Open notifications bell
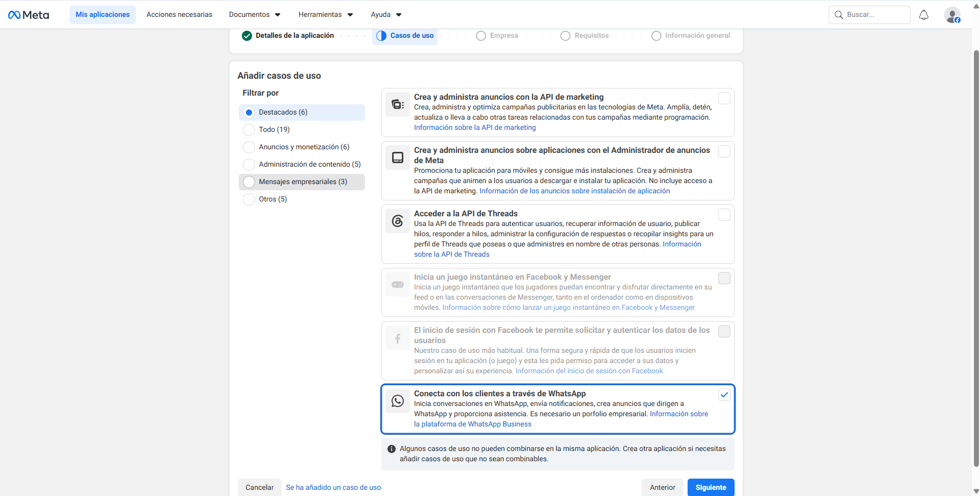 pyautogui.click(x=924, y=15)
